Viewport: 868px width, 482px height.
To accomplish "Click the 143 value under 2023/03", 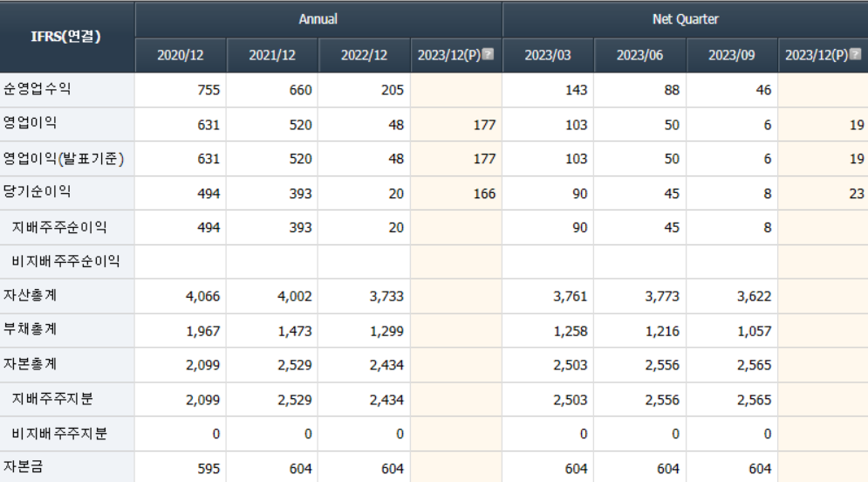I will tap(577, 90).
